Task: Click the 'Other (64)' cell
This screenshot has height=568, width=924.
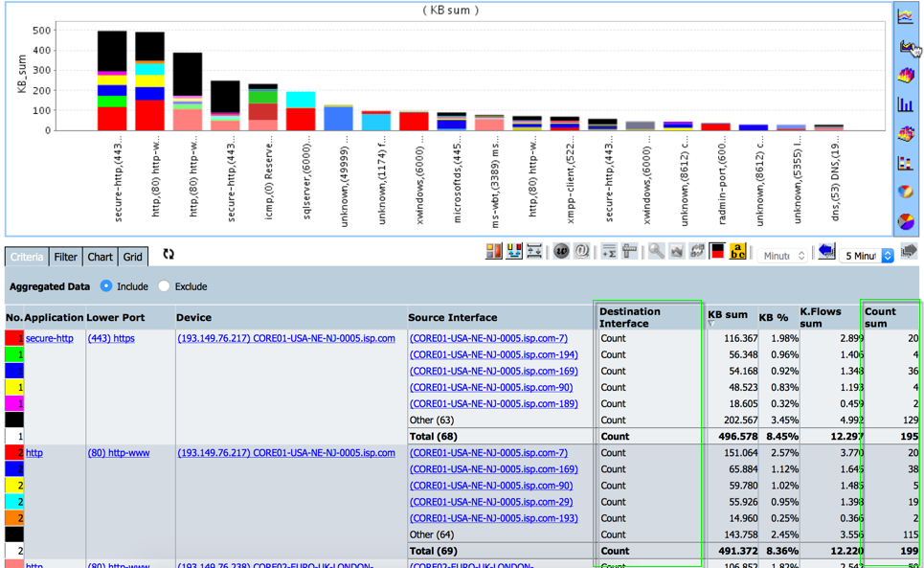Action: click(432, 534)
